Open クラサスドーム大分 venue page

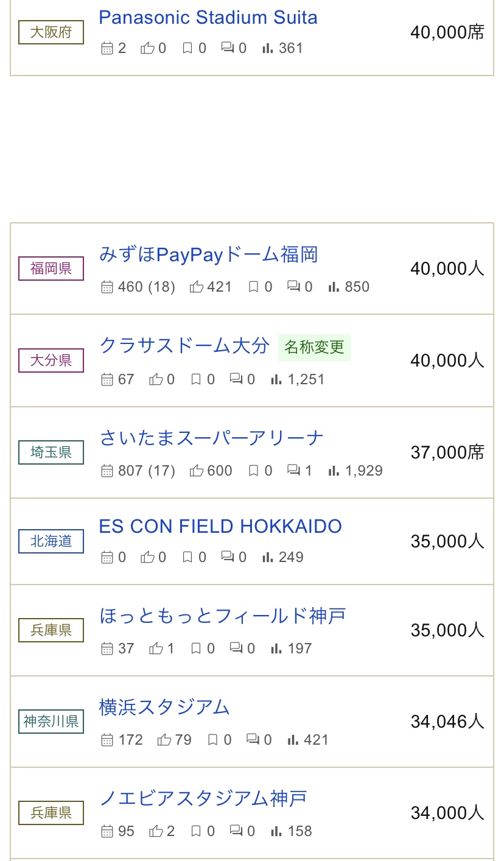tap(184, 346)
